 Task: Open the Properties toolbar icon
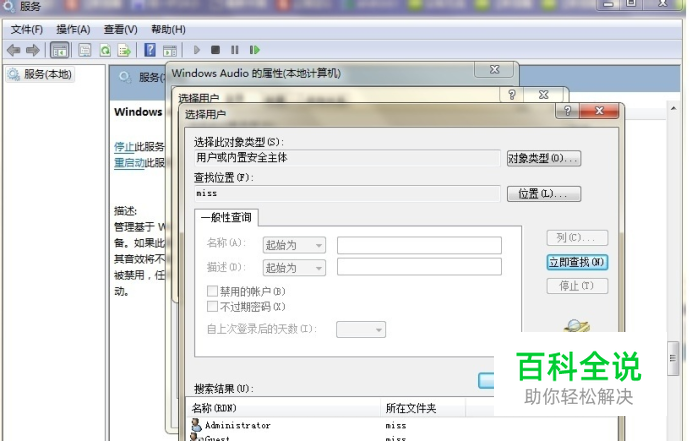[85, 50]
